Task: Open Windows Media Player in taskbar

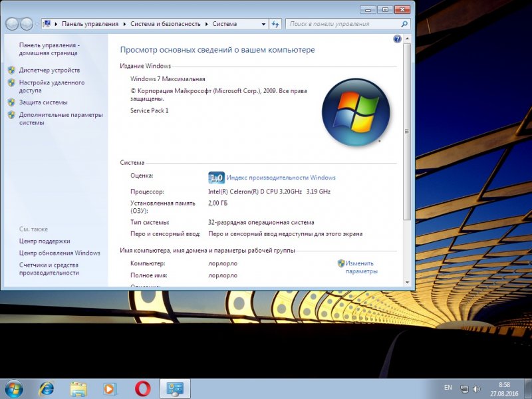Action: pos(110,388)
